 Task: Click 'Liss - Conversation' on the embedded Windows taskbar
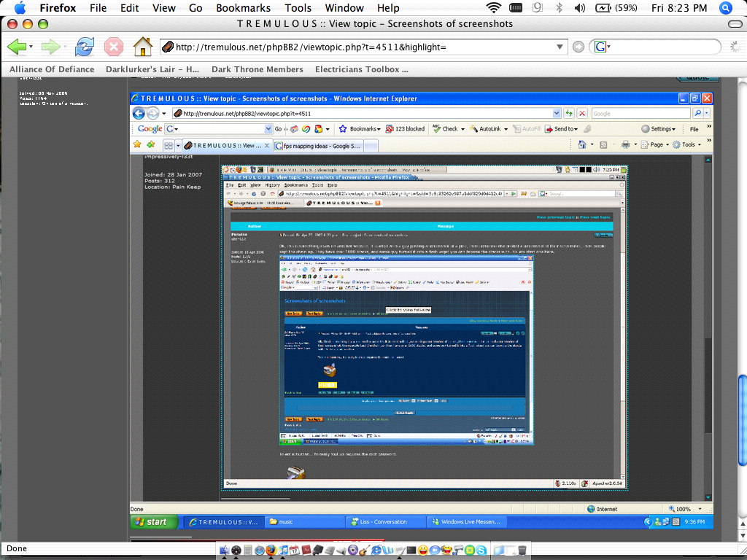tap(386, 522)
